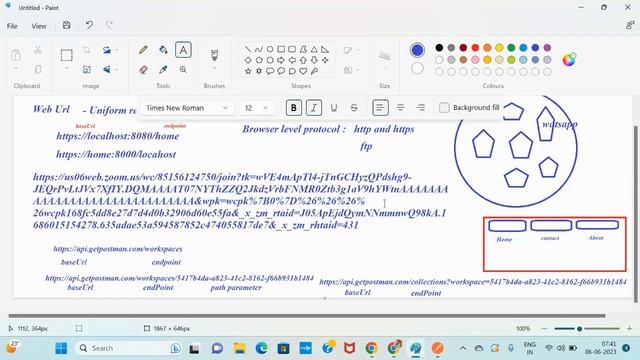Pick the Line shape
The width and height of the screenshot is (640, 360).
click(248, 49)
